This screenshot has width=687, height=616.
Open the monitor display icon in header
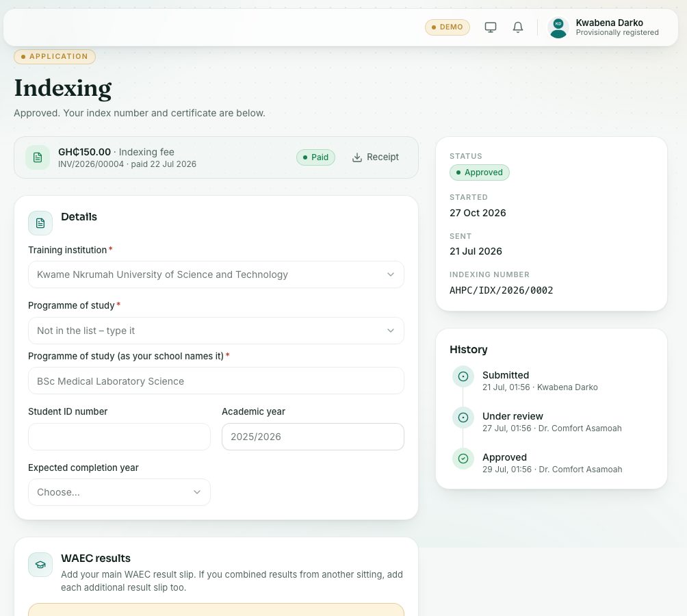pos(491,27)
